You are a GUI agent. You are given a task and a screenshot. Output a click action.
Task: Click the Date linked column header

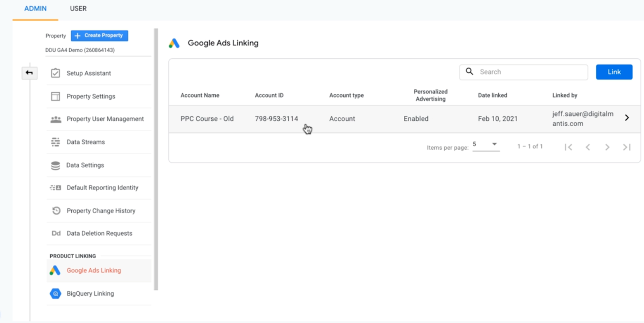tap(493, 95)
